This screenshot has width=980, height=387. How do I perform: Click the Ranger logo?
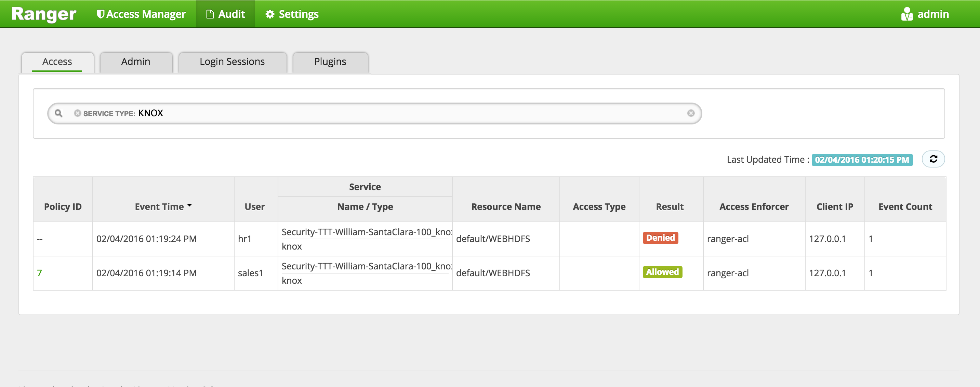(x=44, y=14)
